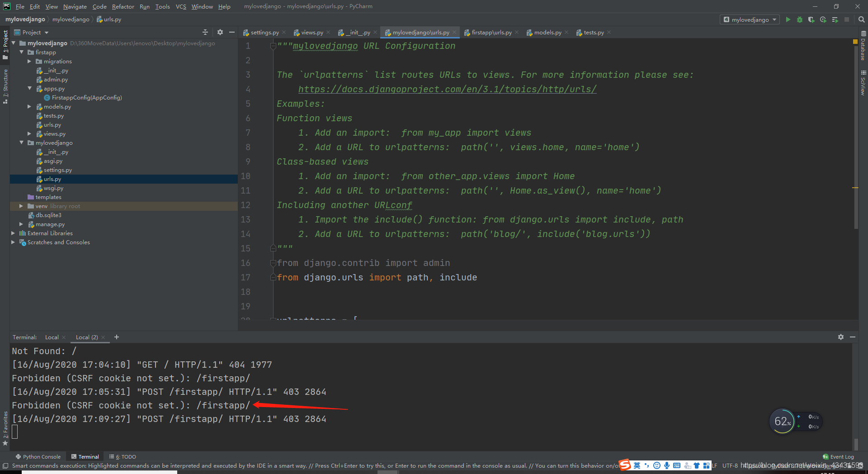Click Sogou microphone voice input
Screen dimensions: 868x474
[x=667, y=465]
